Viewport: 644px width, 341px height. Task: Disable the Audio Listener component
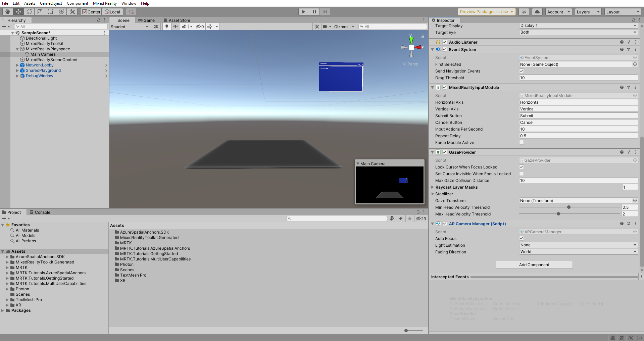click(445, 42)
